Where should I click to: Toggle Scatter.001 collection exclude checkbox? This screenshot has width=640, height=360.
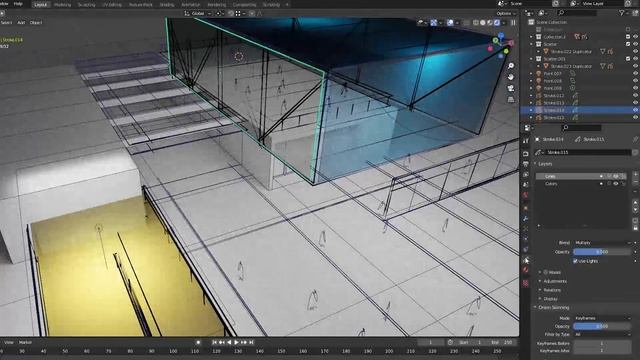click(628, 59)
